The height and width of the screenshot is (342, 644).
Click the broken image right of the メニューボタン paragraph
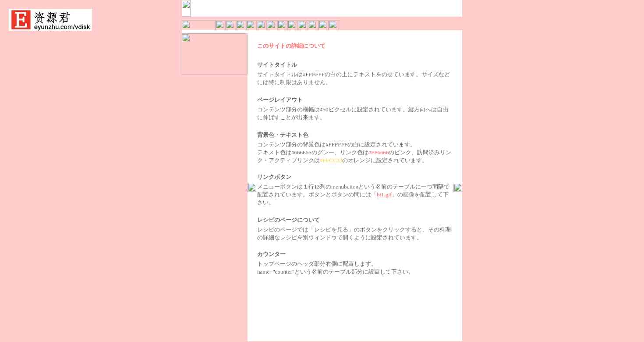[x=458, y=187]
